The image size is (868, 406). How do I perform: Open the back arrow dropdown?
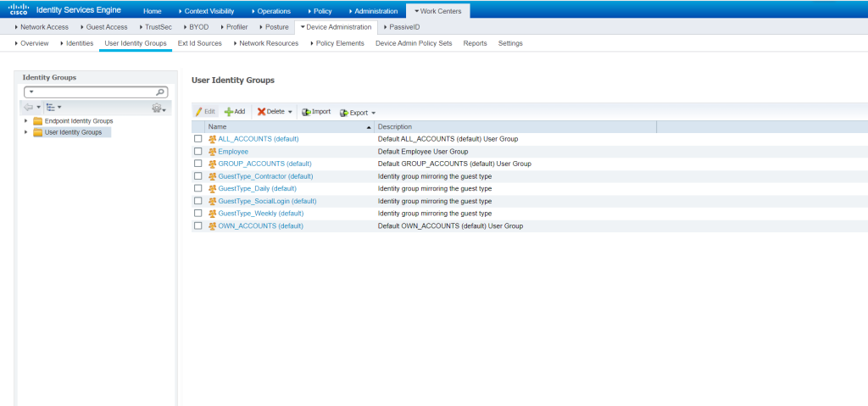point(38,107)
